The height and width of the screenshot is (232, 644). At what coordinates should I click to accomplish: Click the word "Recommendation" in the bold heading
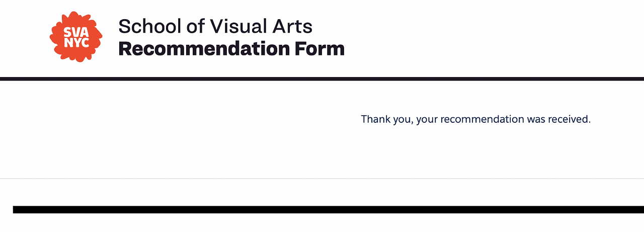(x=203, y=49)
